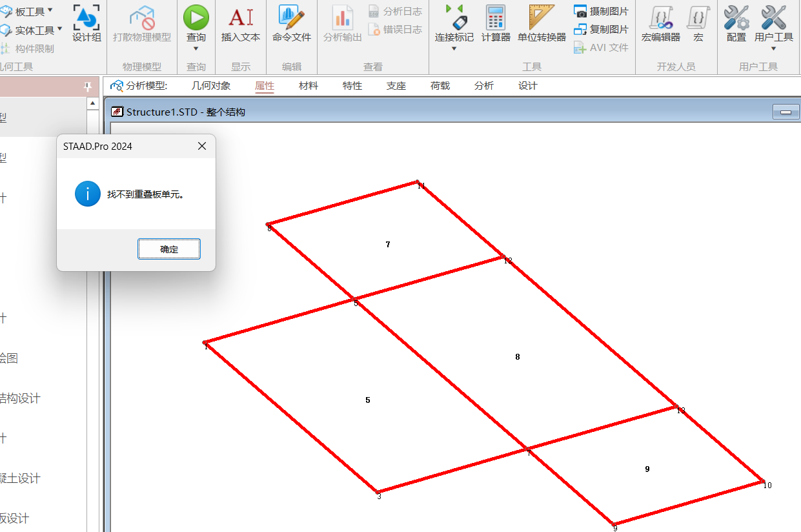Minimize the Structure1.STD view window

(786, 113)
